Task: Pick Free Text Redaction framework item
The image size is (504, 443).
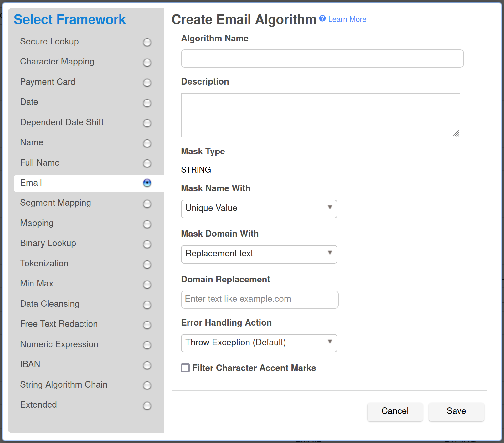Action: 59,324
